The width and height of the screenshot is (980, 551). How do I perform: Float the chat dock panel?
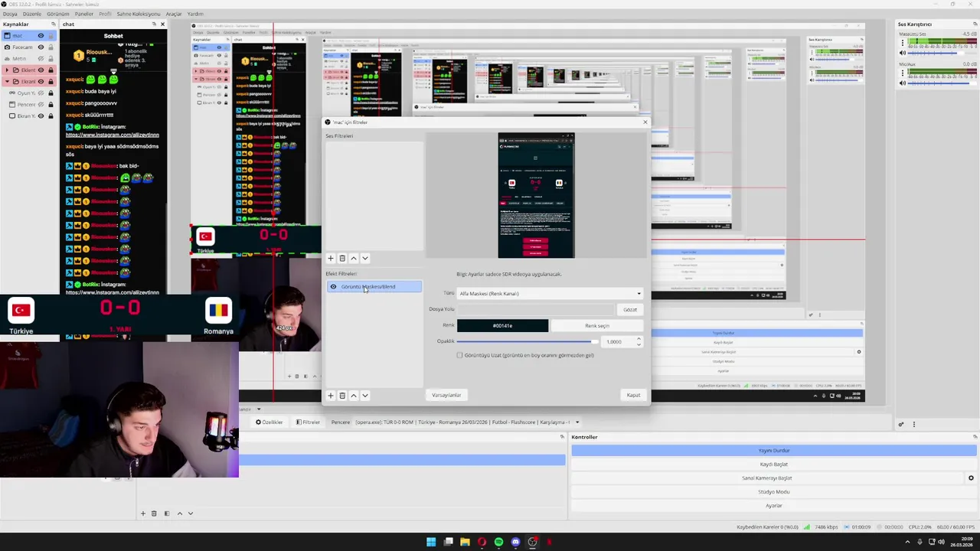pyautogui.click(x=154, y=24)
